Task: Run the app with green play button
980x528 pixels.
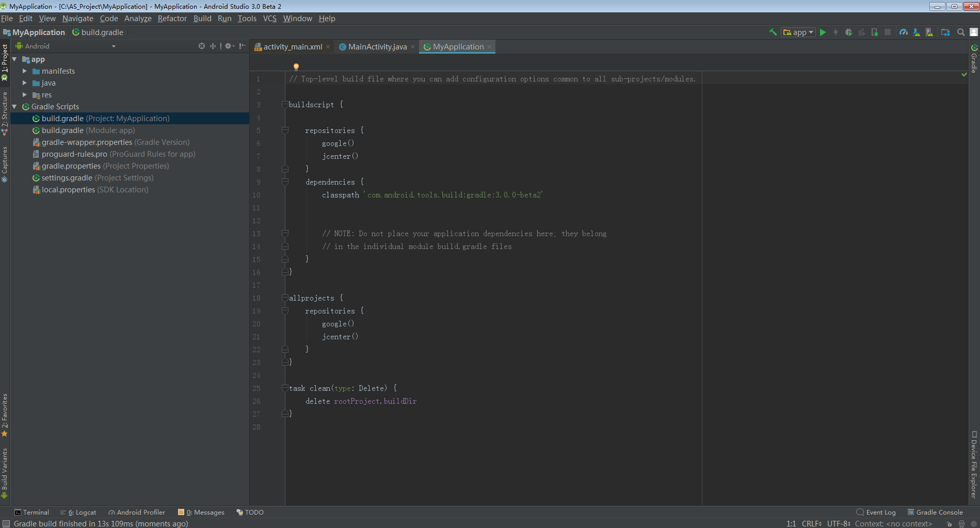Action: click(x=823, y=32)
